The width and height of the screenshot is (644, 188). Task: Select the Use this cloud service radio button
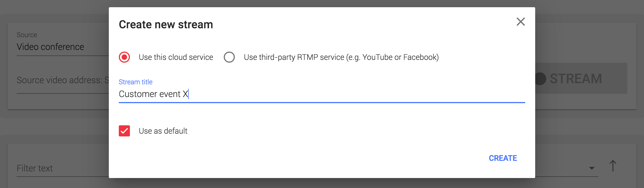[x=124, y=57]
